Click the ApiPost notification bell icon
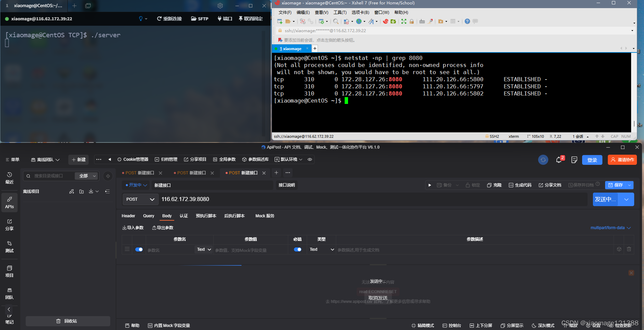644x330 pixels. coord(559,160)
